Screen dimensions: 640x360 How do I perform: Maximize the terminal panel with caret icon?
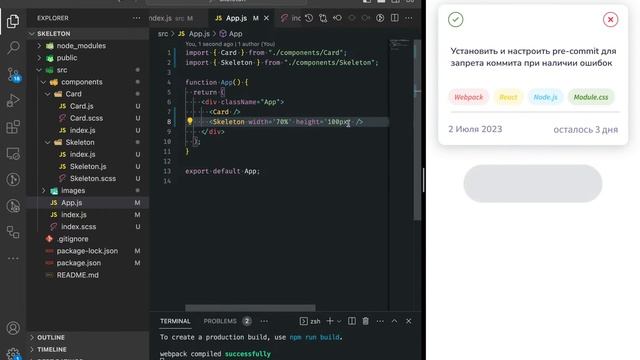pos(394,321)
